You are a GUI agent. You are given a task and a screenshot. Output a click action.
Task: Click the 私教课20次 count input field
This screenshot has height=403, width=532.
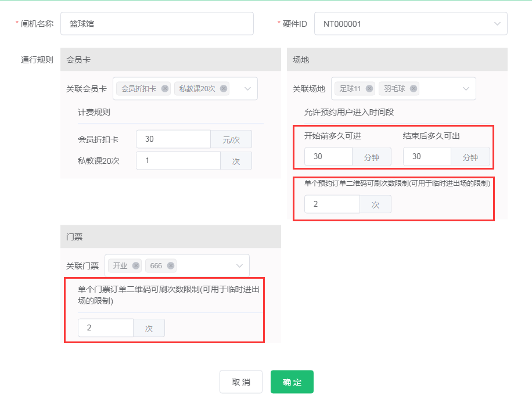click(x=178, y=161)
